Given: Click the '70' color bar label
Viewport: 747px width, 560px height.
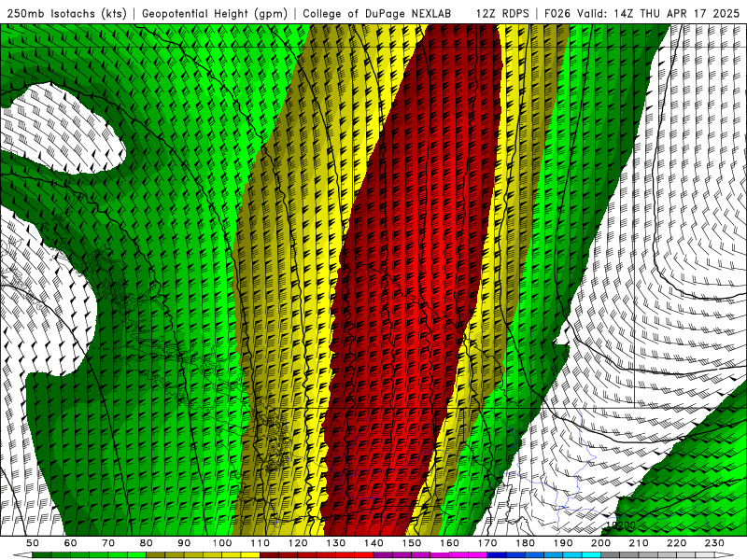Looking at the screenshot, I should point(108,543).
